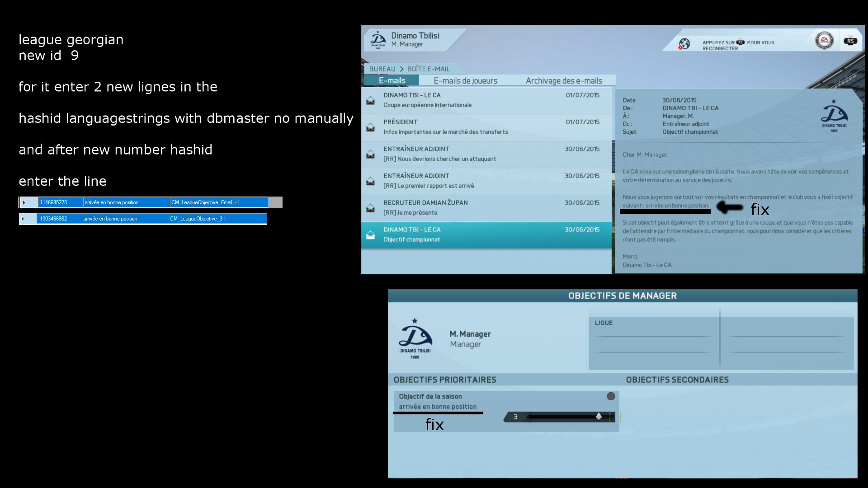The height and width of the screenshot is (488, 868).
Task: Go back to BUREAU breadcrumb
Action: (382, 69)
